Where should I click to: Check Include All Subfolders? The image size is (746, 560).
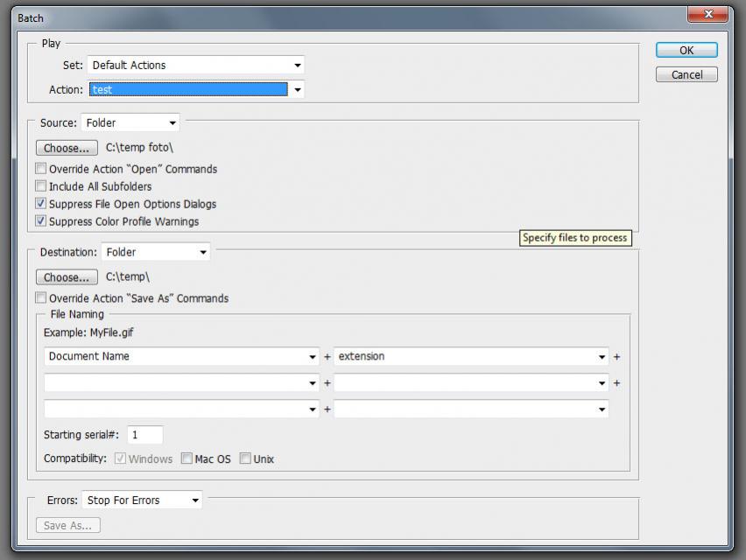pos(41,186)
